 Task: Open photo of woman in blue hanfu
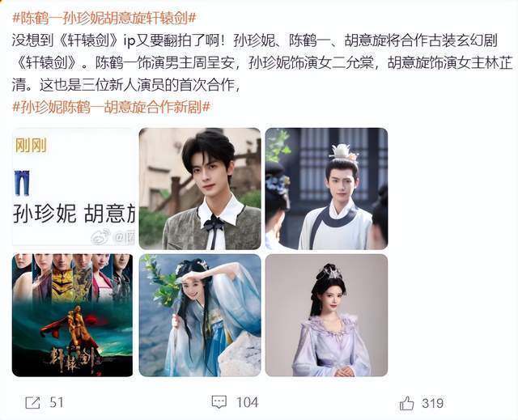(x=200, y=315)
